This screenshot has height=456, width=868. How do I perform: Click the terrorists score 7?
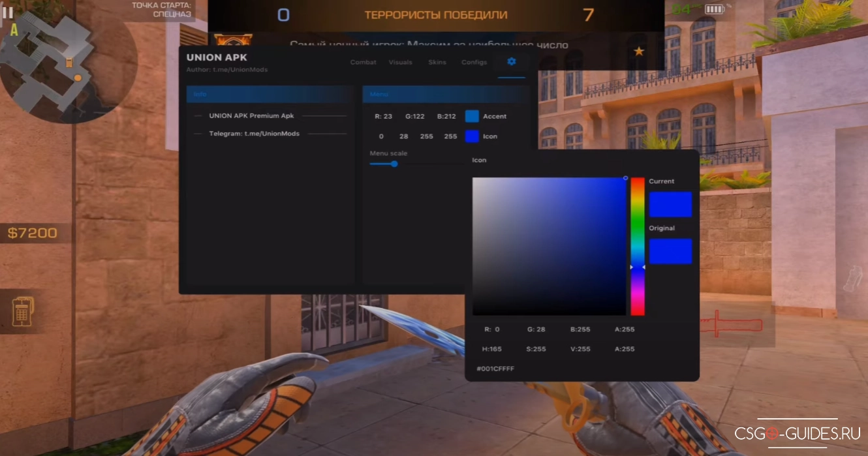coord(589,14)
